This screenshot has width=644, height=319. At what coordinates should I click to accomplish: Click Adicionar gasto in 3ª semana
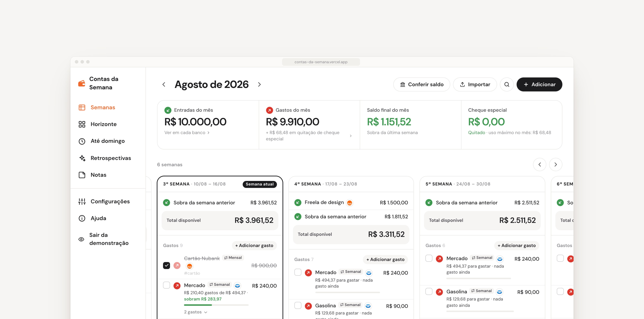pos(254,246)
